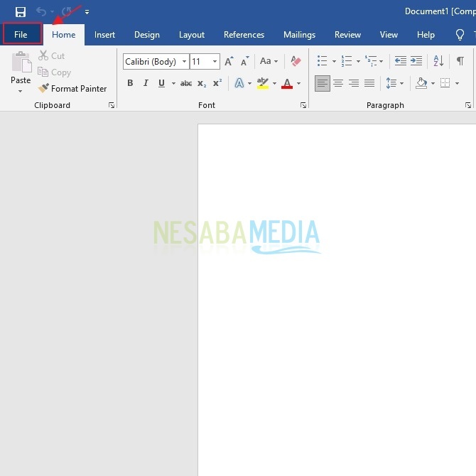Align text left
This screenshot has height=476, width=476.
click(323, 83)
